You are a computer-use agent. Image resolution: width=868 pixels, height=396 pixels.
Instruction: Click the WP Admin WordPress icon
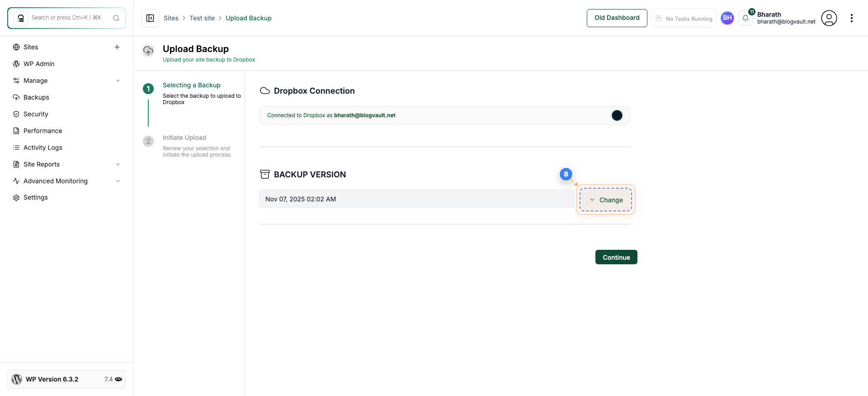pyautogui.click(x=16, y=64)
